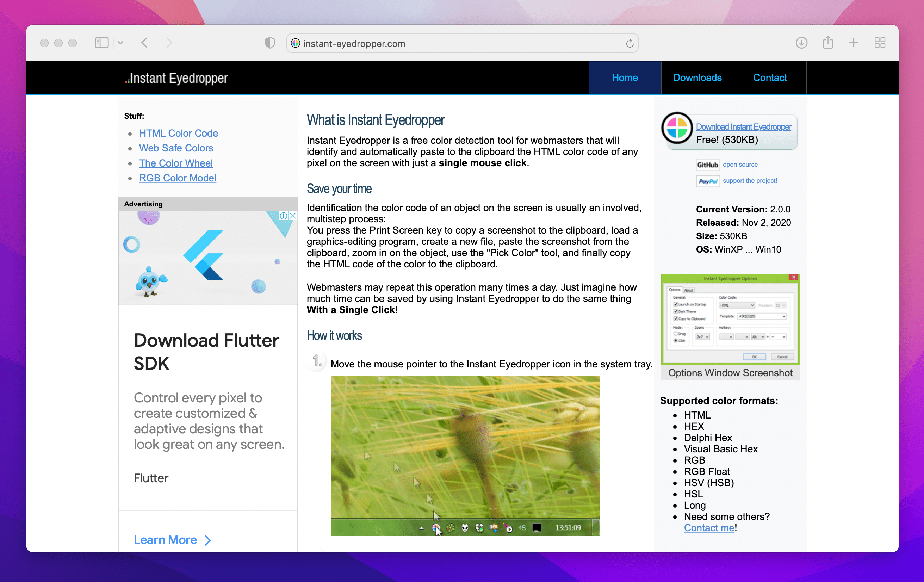Select the HTML Color Code sidebar link

coord(178,134)
